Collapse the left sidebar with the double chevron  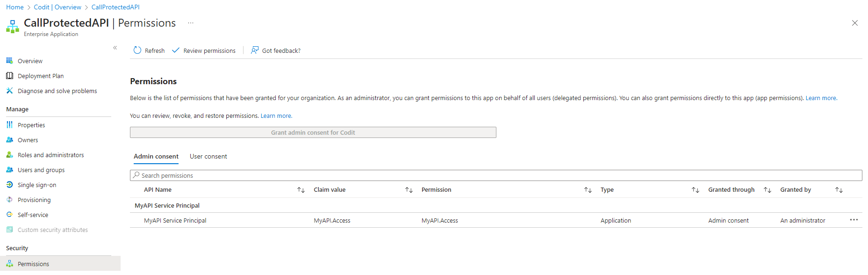point(115,48)
